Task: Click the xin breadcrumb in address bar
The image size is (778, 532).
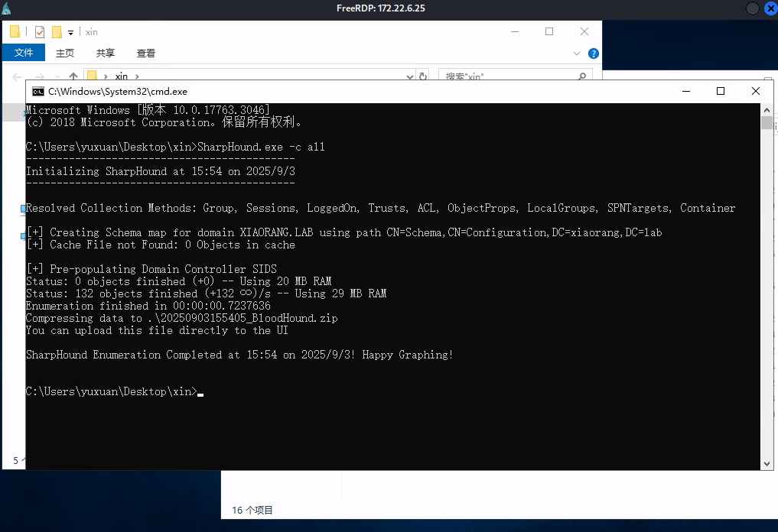Action: click(121, 76)
